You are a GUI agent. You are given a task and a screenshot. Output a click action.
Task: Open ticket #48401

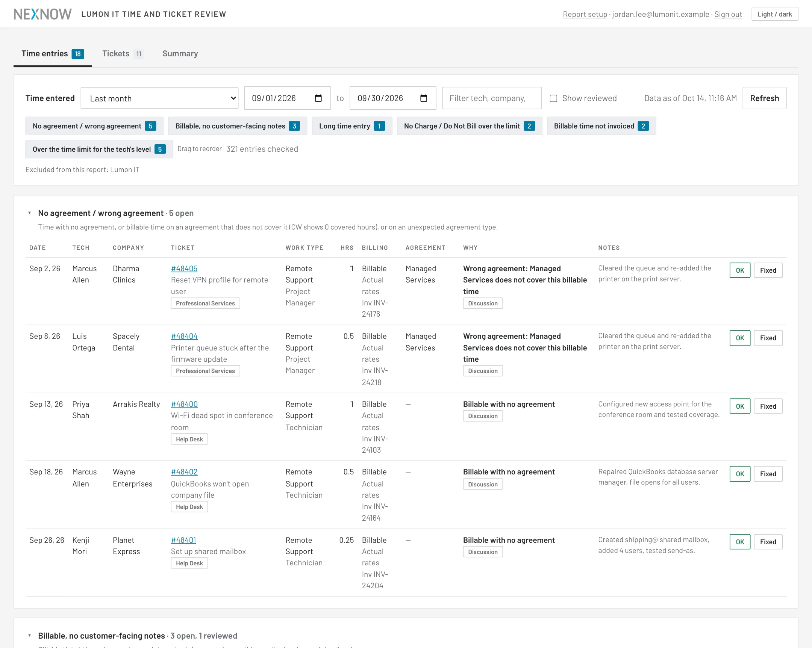(x=183, y=540)
